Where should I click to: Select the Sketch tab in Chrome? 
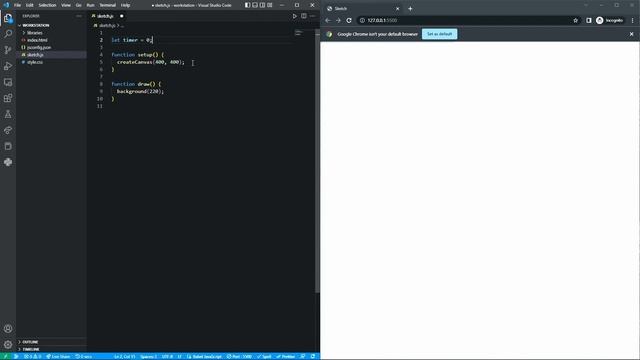click(363, 9)
